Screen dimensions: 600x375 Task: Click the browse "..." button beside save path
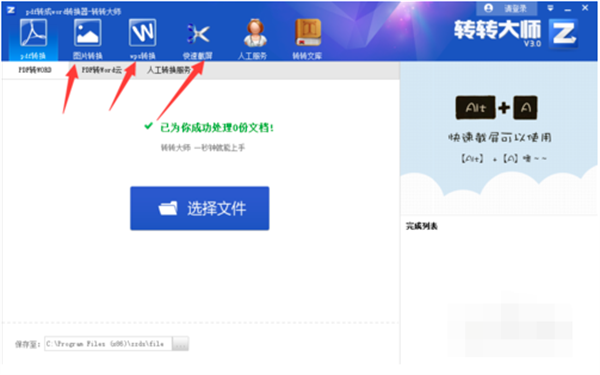coord(180,344)
